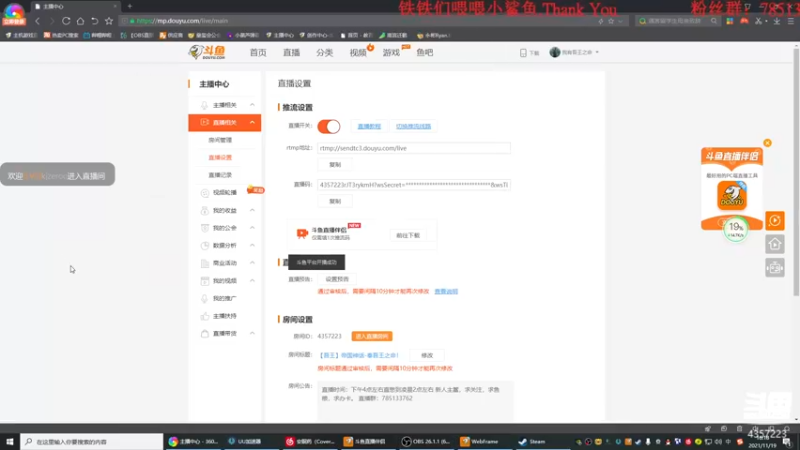Click the 设置预告 button
The width and height of the screenshot is (800, 450).
tap(337, 279)
